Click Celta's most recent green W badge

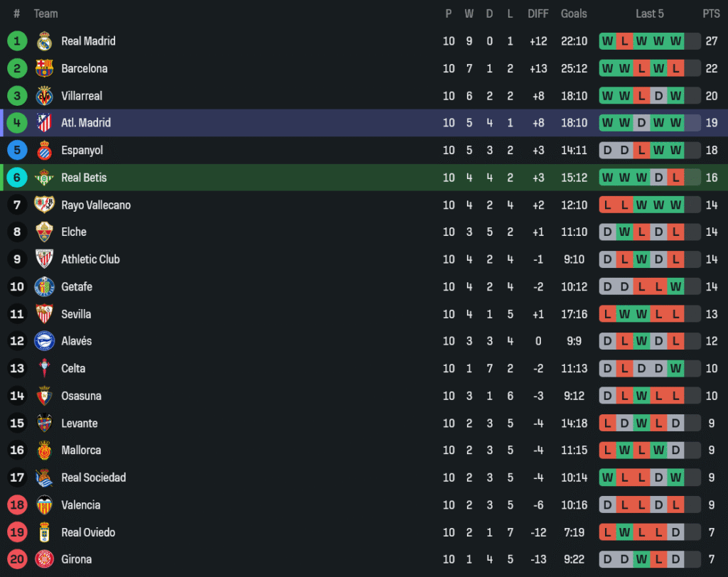coord(675,369)
